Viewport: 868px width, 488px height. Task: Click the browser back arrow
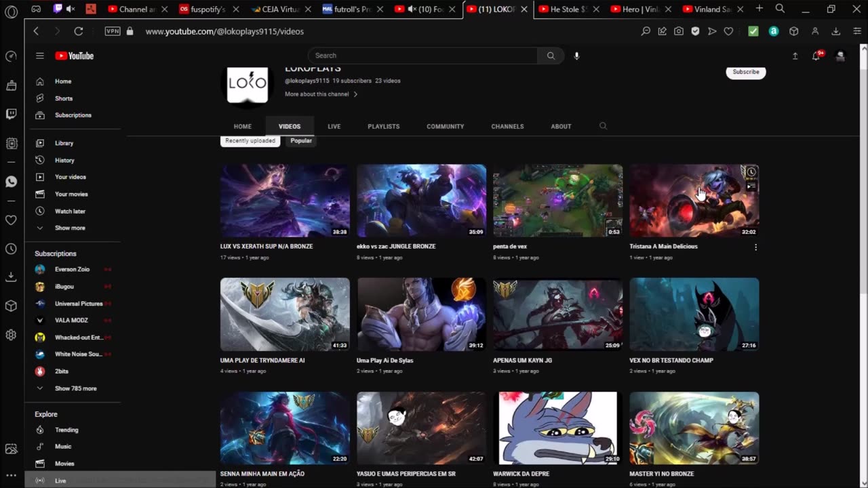click(x=36, y=31)
